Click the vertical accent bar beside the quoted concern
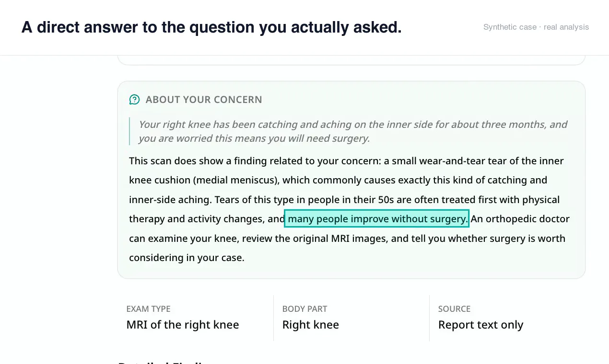 (129, 131)
